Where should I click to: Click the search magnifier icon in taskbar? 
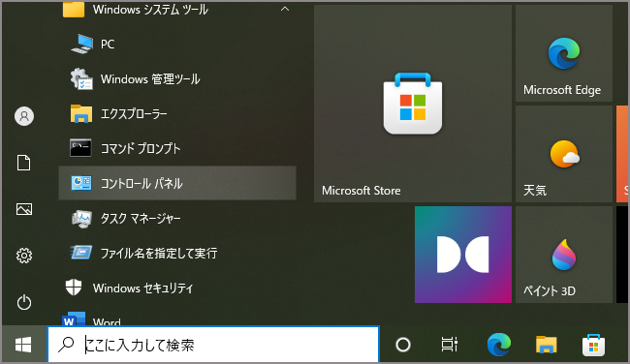click(66, 345)
